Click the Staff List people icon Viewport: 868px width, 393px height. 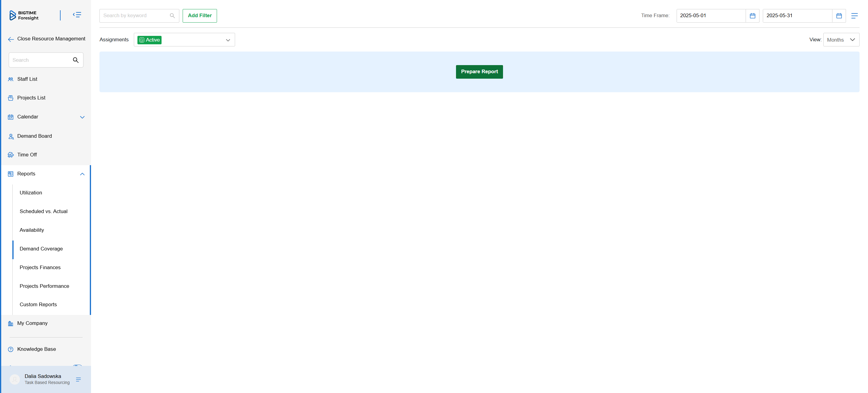click(x=11, y=79)
